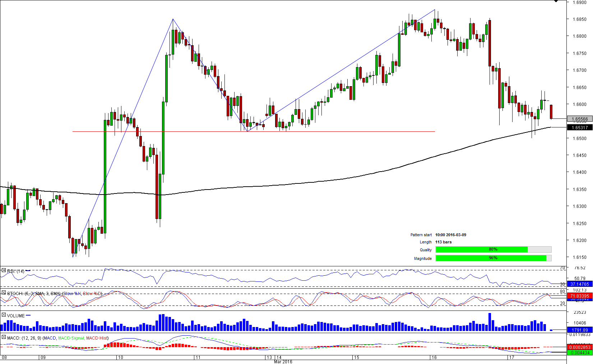Close the RSI indicator panel

[4, 270]
